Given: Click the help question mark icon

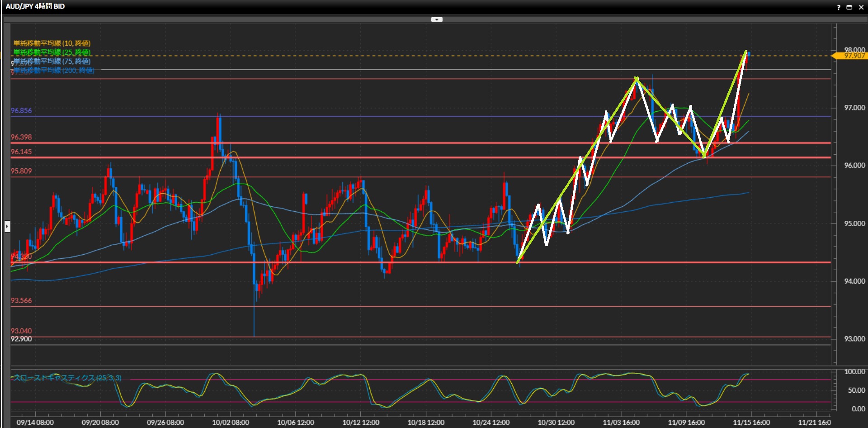Looking at the screenshot, I should (839, 7).
